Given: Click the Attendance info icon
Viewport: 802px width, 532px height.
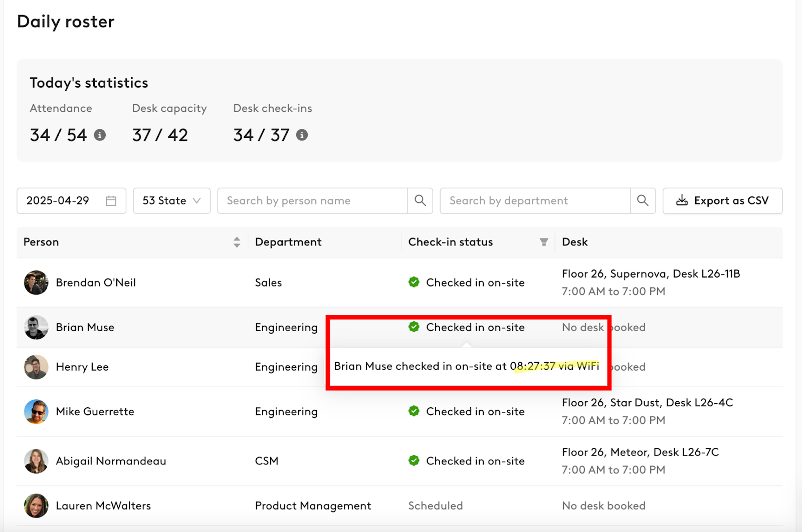Looking at the screenshot, I should tap(100, 135).
